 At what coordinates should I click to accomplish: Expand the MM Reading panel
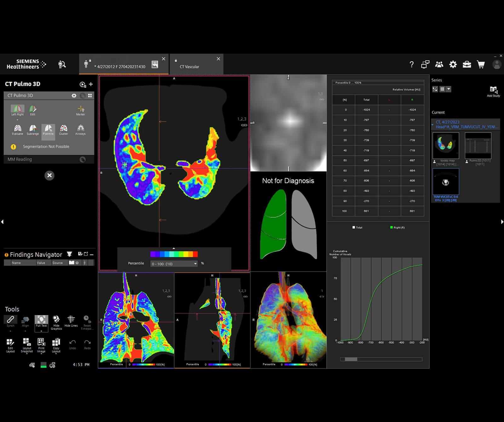pos(20,159)
